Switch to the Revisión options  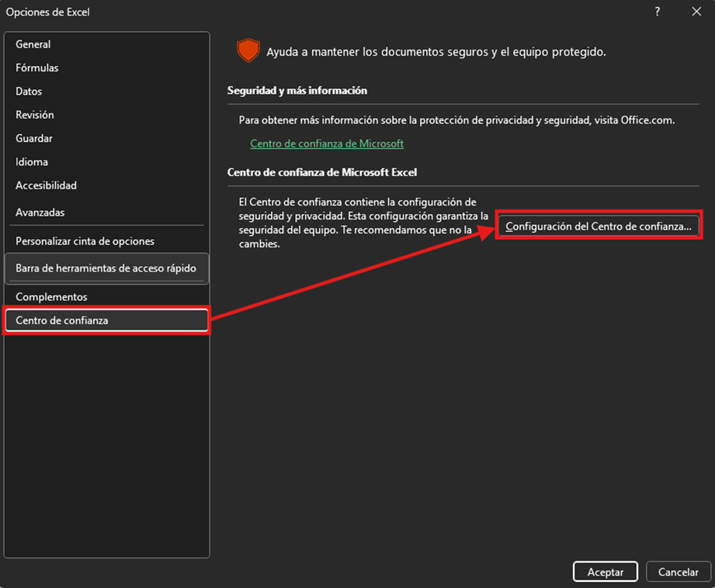click(35, 115)
